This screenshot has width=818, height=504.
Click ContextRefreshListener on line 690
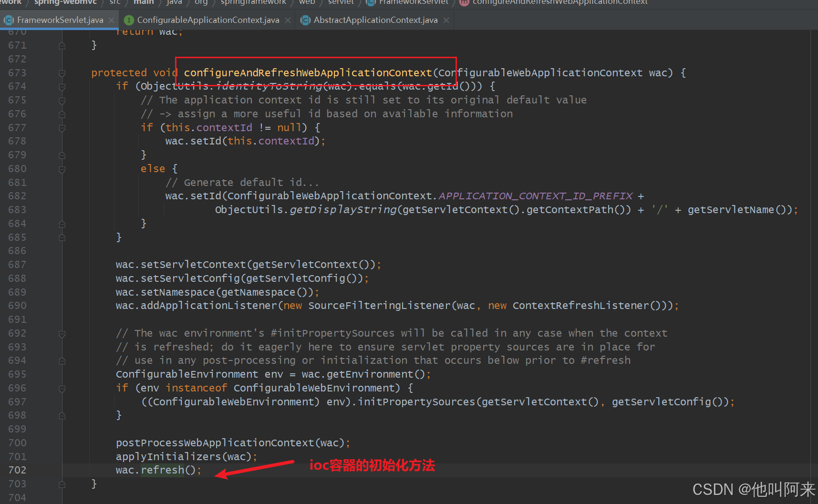pos(580,306)
